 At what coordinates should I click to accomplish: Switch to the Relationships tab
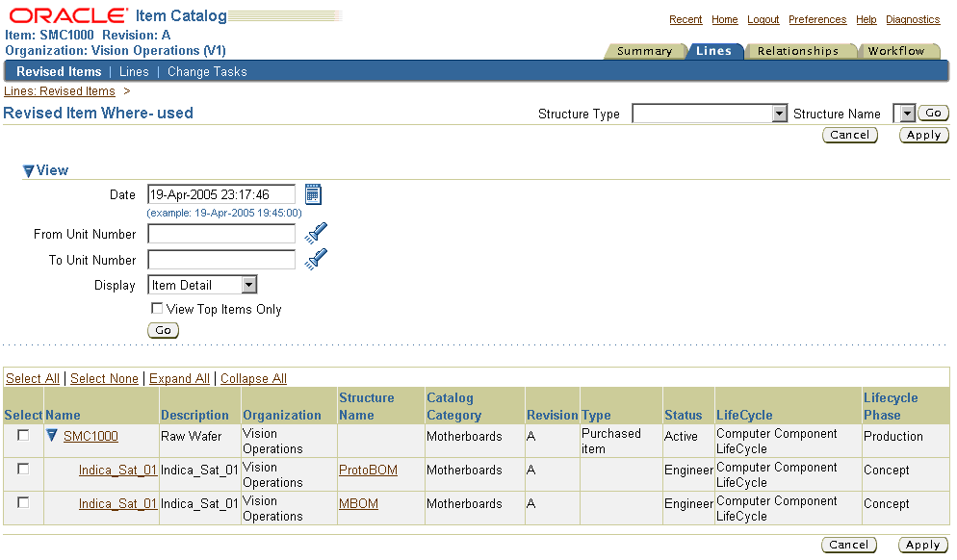pos(798,51)
